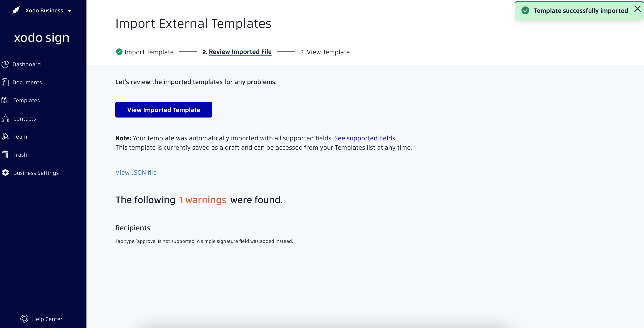This screenshot has width=644, height=328.
Task: Select the Documents sidebar icon
Action: [x=5, y=82]
